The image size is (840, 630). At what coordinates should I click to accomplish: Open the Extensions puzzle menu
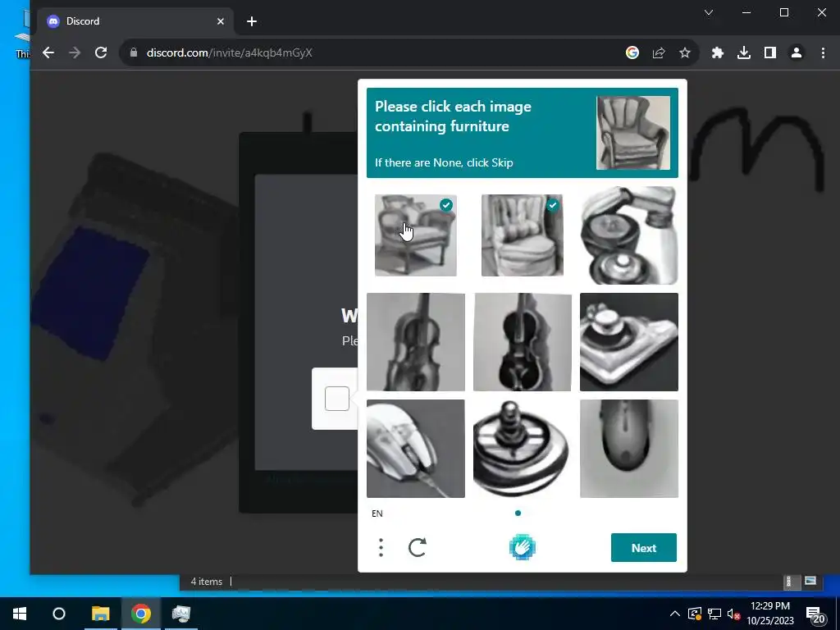point(717,52)
